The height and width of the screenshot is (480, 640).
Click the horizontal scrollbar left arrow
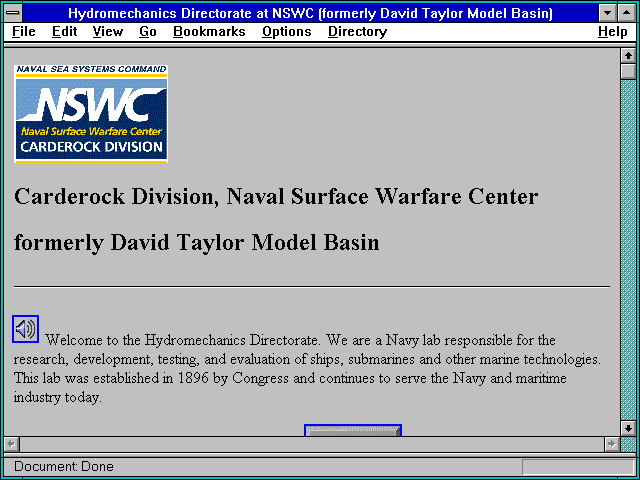12,444
